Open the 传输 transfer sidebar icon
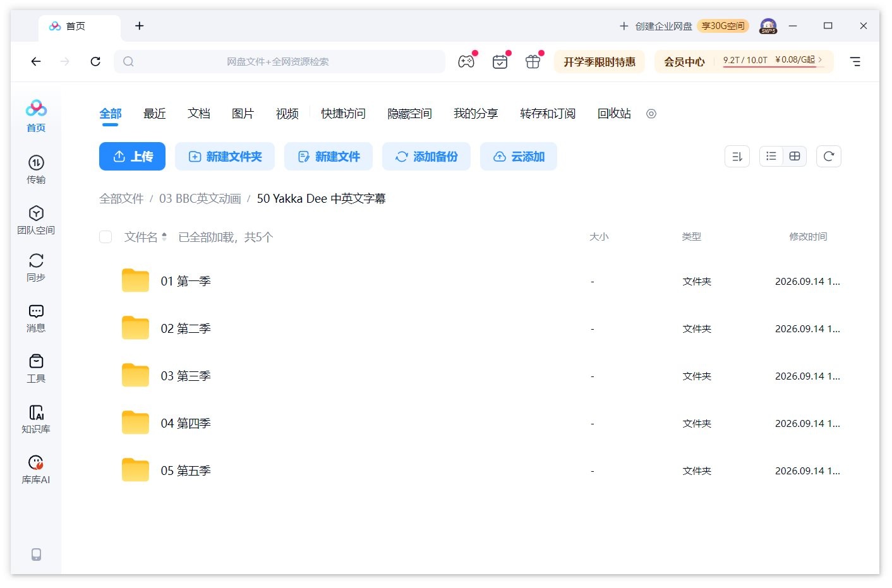 (x=36, y=169)
